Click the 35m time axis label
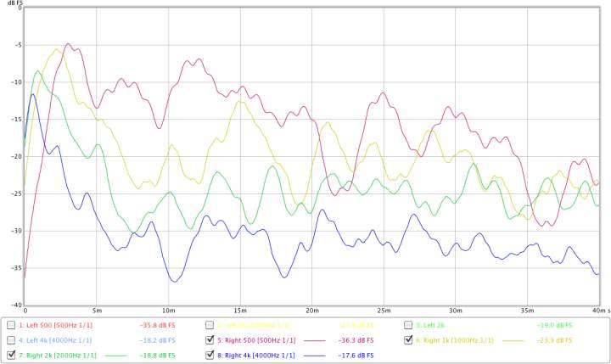Image resolution: width=611 pixels, height=364 pixels. click(527, 311)
